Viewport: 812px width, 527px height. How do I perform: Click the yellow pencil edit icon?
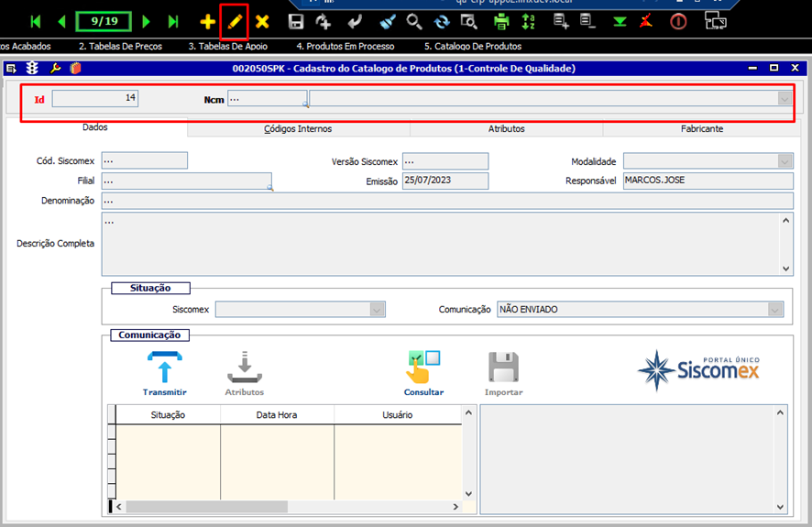[235, 22]
